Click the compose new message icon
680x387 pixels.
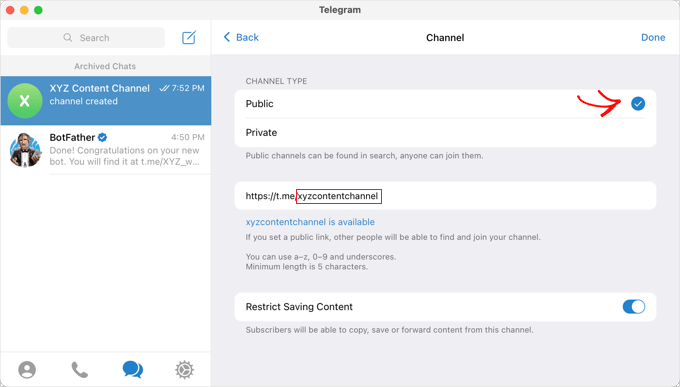(189, 38)
